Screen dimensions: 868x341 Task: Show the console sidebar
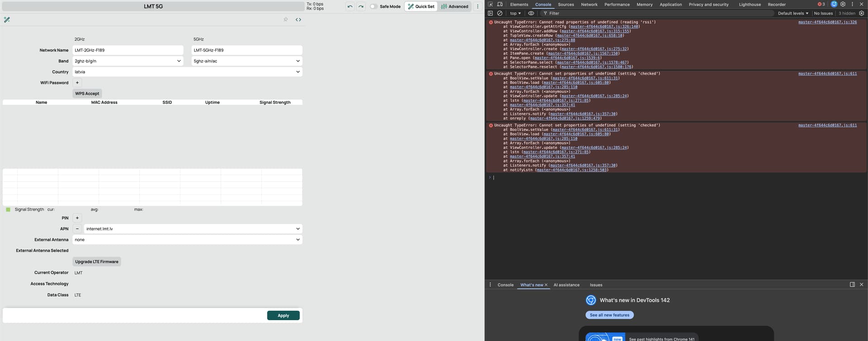tap(491, 14)
